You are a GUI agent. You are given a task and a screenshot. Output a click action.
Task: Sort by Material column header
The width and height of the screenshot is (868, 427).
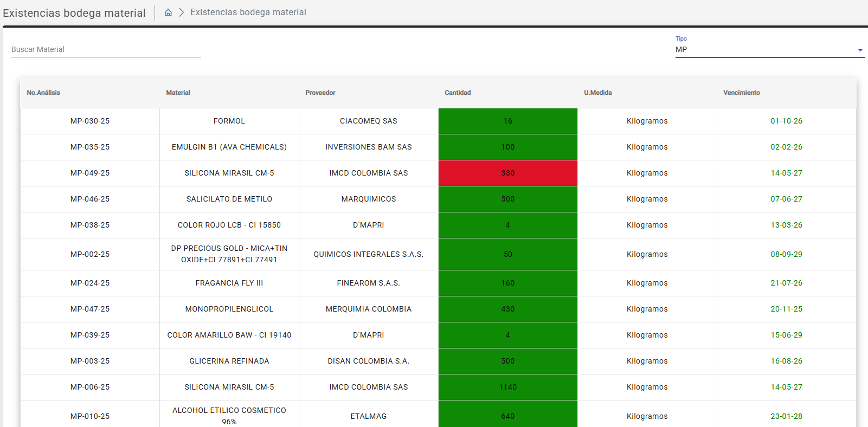point(178,93)
